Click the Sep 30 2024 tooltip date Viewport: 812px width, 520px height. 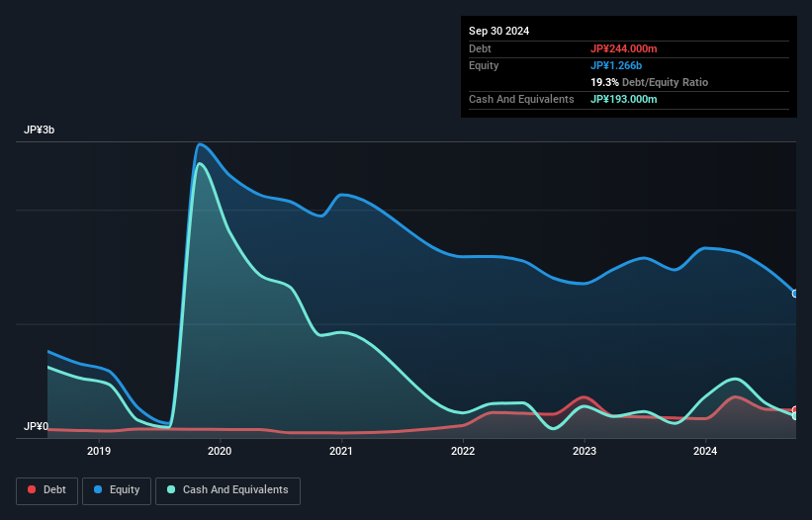[x=498, y=31]
